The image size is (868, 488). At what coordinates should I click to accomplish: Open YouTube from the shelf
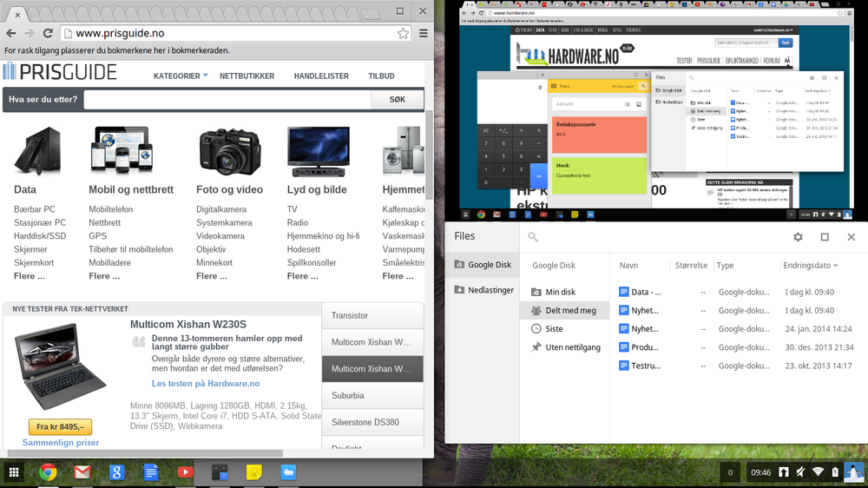point(186,472)
